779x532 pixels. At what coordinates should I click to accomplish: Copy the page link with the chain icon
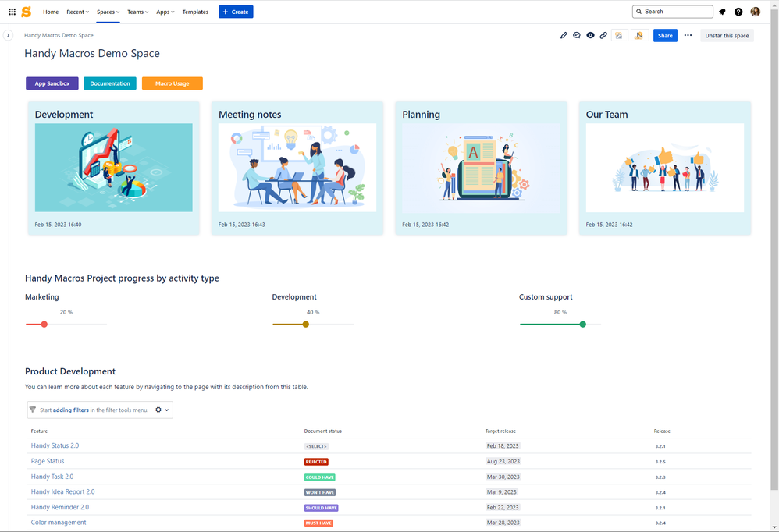click(603, 35)
